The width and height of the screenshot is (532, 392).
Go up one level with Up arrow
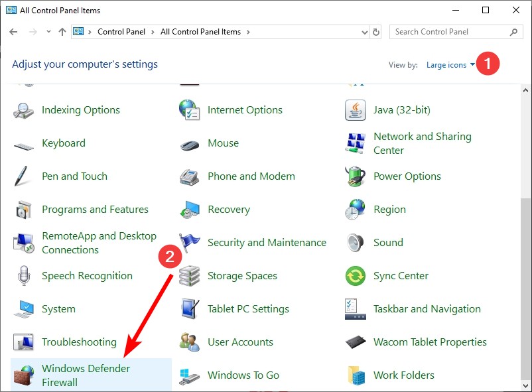click(x=62, y=32)
